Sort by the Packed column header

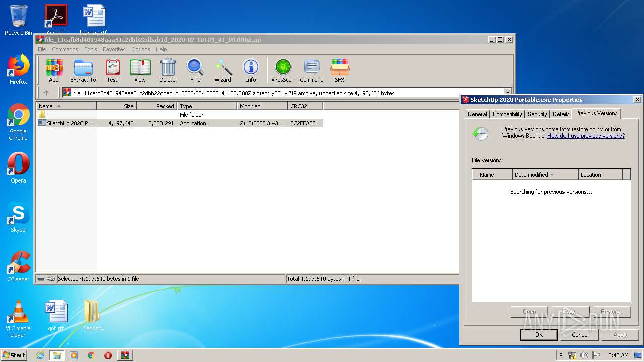pos(156,106)
